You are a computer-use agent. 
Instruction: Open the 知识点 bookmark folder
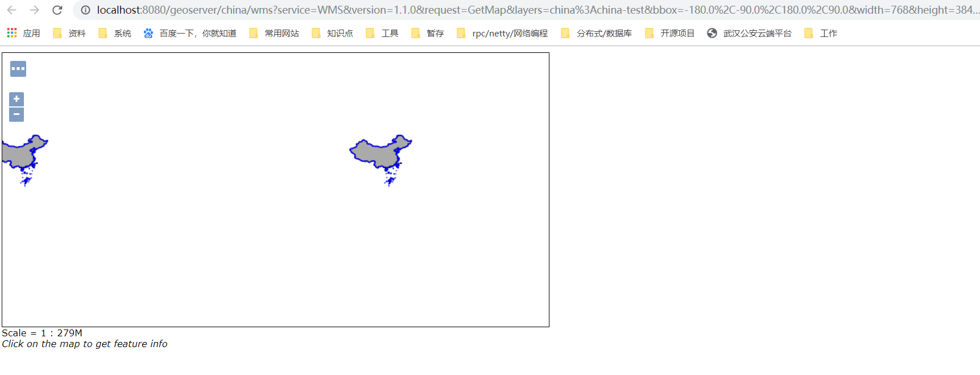[x=332, y=33]
